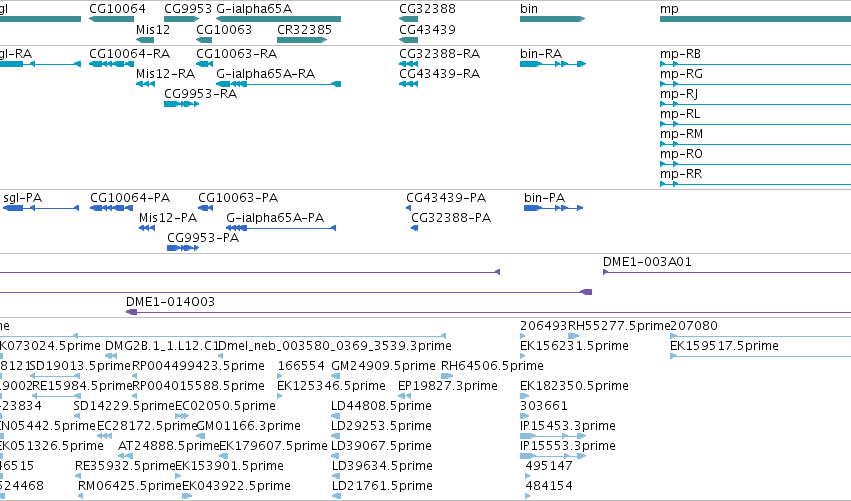851x501 pixels.
Task: Select the G-ialpha65A-PA protein label
Action: point(275,218)
